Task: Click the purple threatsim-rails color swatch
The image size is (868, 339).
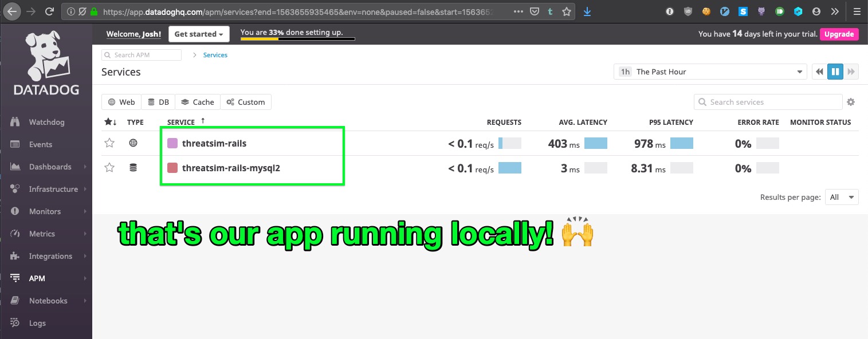Action: tap(172, 143)
